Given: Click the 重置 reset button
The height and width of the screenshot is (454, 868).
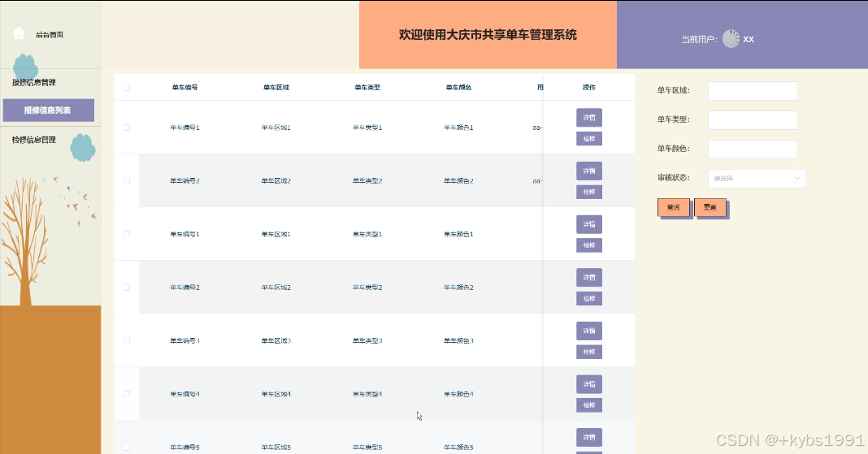Looking at the screenshot, I should click(710, 207).
